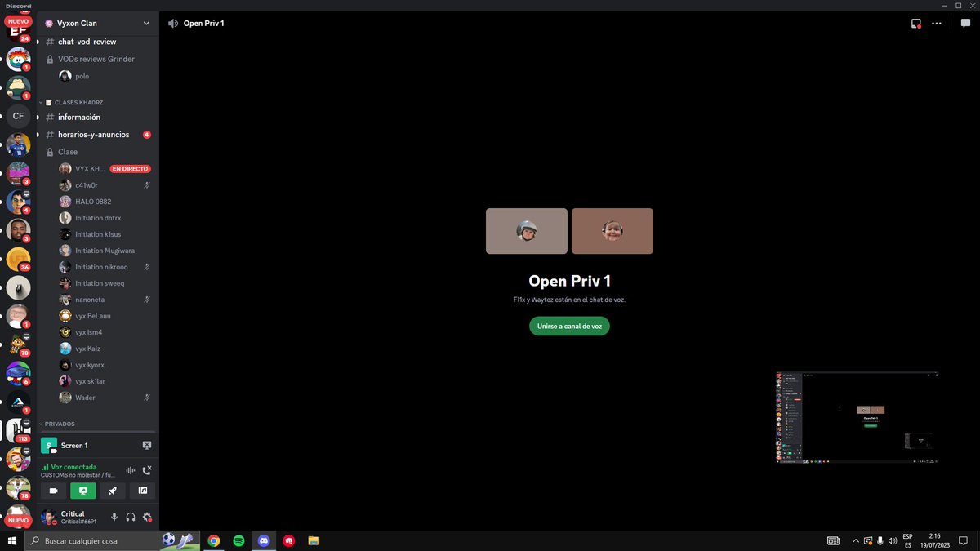This screenshot has height=551, width=980.
Task: Open the server with 6 notifications
Action: pos(18,373)
